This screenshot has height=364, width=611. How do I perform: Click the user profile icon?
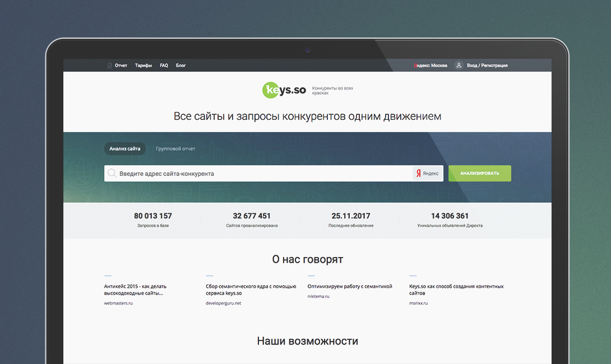coord(459,66)
